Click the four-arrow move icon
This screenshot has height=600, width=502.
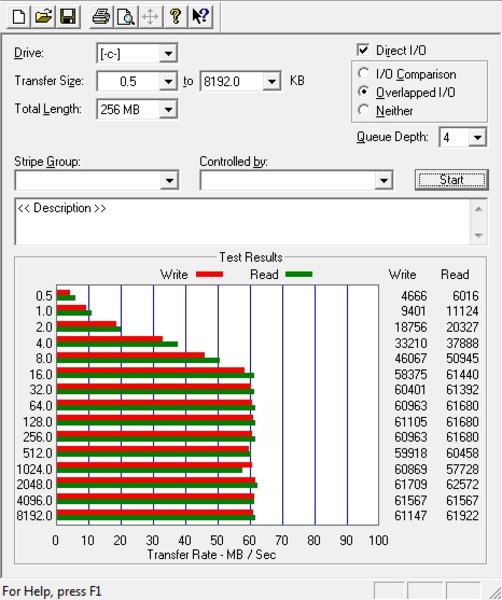[150, 16]
